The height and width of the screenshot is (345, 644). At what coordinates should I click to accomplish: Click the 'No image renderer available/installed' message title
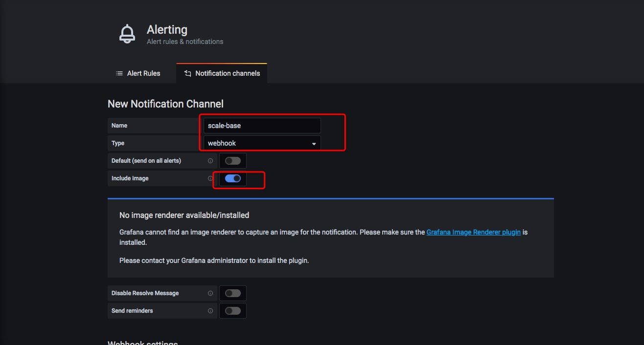184,215
